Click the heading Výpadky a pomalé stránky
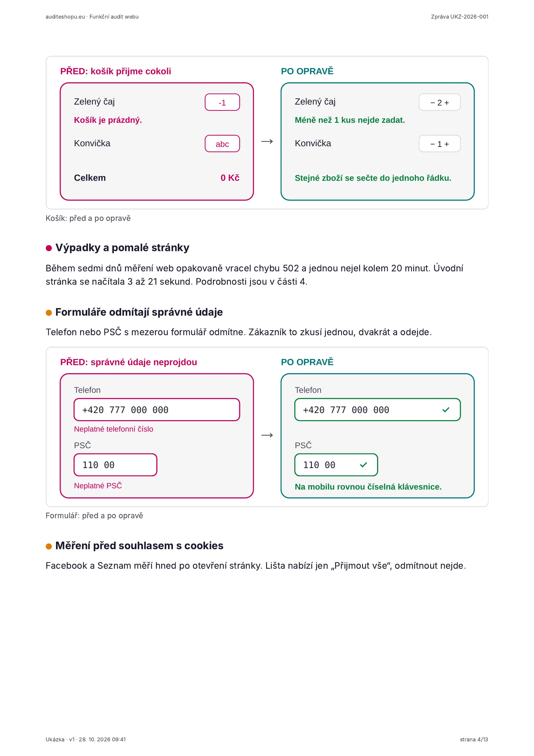This screenshot has width=534, height=756. [x=122, y=248]
